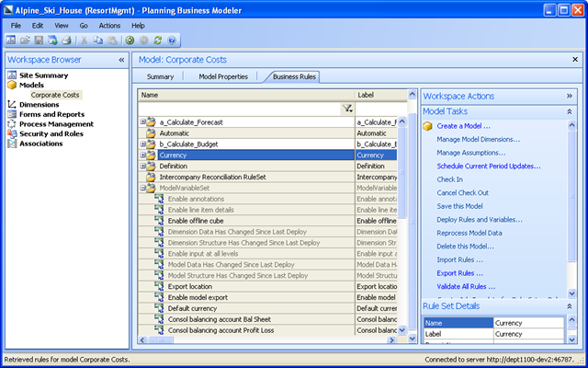Click the Deploy Rules and Variables link
The width and height of the screenshot is (588, 368).
tap(480, 220)
